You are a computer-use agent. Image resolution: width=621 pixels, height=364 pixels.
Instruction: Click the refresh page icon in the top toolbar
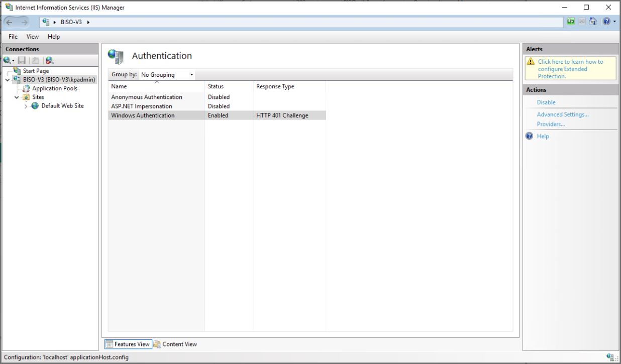(570, 22)
